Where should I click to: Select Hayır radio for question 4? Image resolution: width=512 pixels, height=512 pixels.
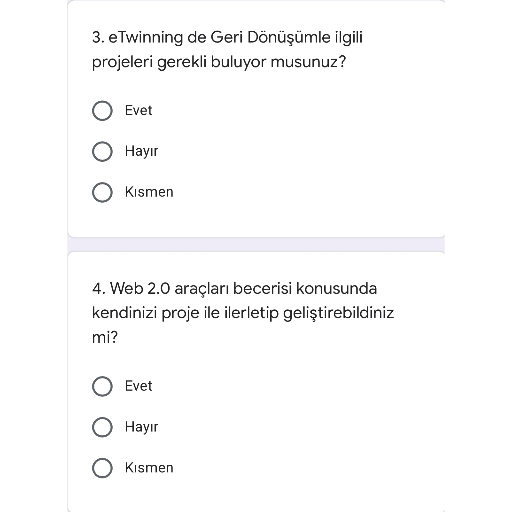point(102,427)
